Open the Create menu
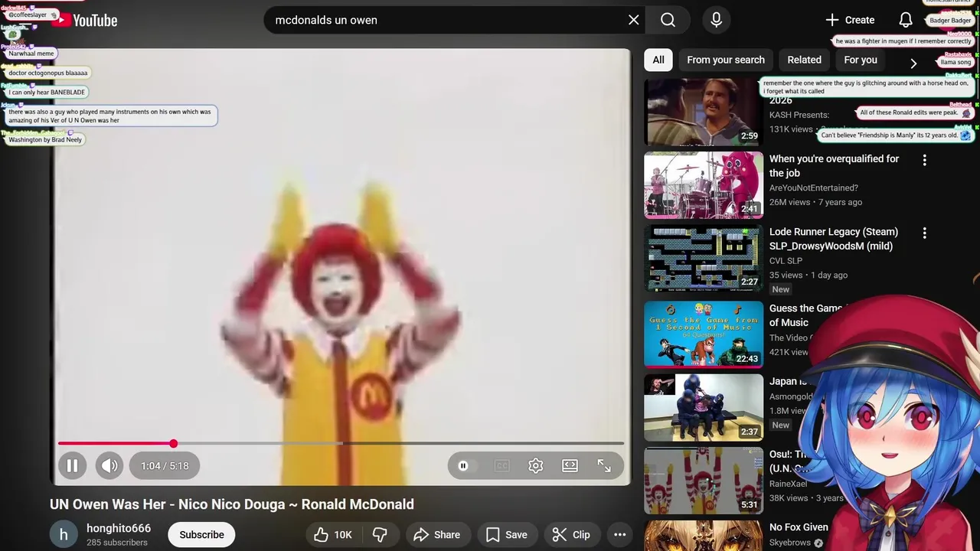This screenshot has width=980, height=551. coord(850,20)
